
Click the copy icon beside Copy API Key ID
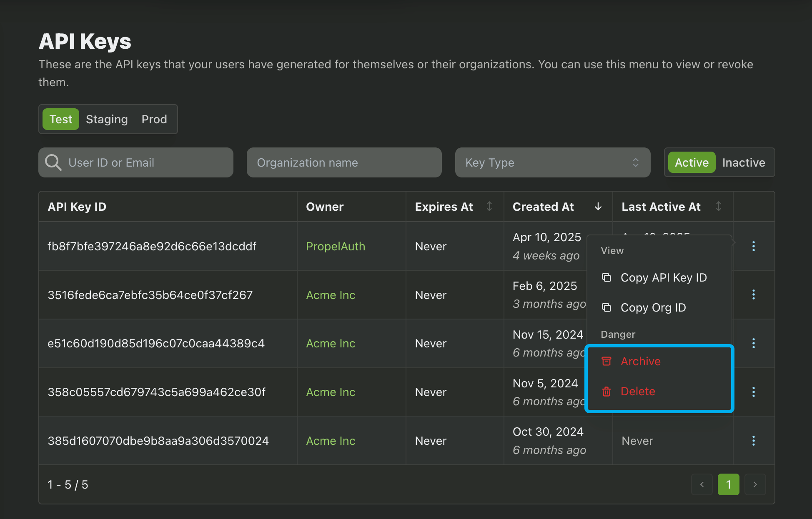point(606,277)
